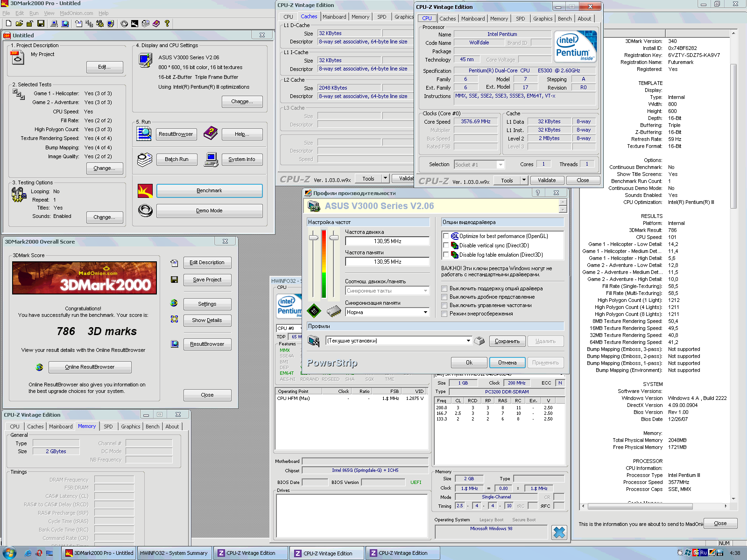The height and width of the screenshot is (560, 747).
Task: Click the Edit Description toolbar icon
Action: click(78, 23)
